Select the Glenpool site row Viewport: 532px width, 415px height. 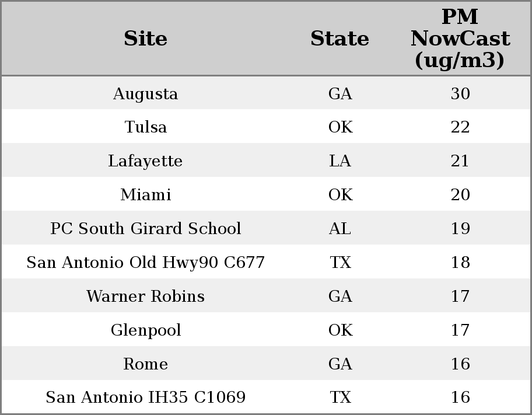(x=266, y=329)
